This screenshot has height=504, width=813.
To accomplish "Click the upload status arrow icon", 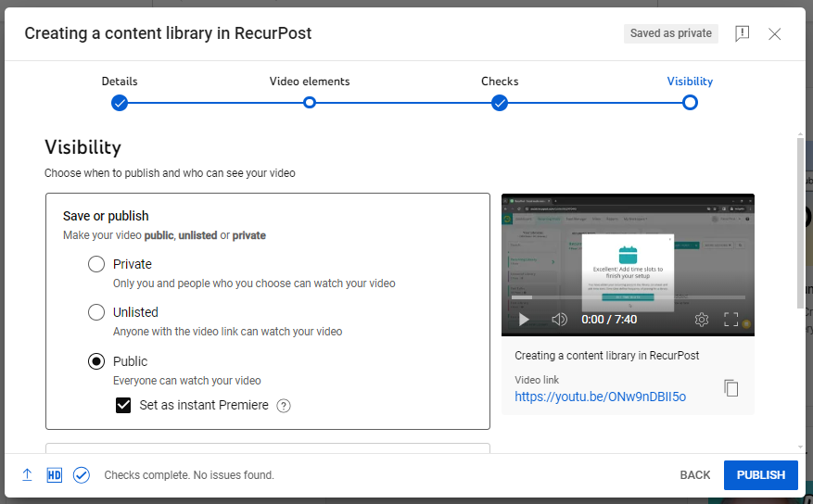I will 28,475.
